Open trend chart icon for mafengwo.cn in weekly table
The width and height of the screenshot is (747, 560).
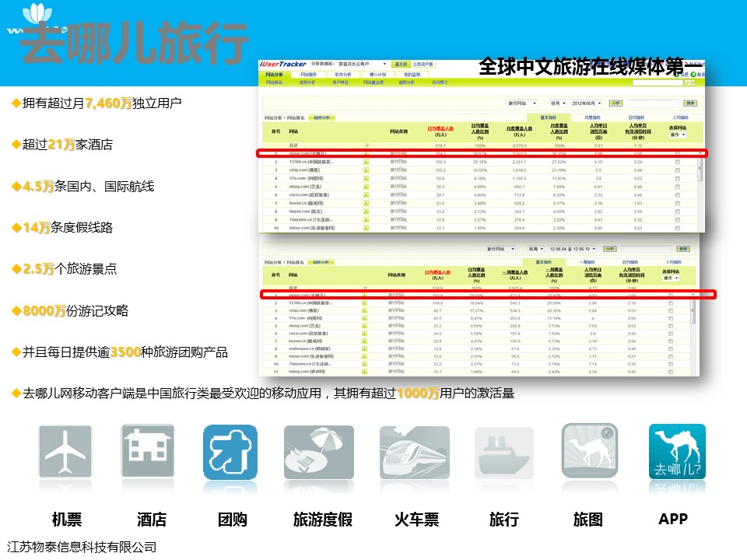pyautogui.click(x=364, y=348)
